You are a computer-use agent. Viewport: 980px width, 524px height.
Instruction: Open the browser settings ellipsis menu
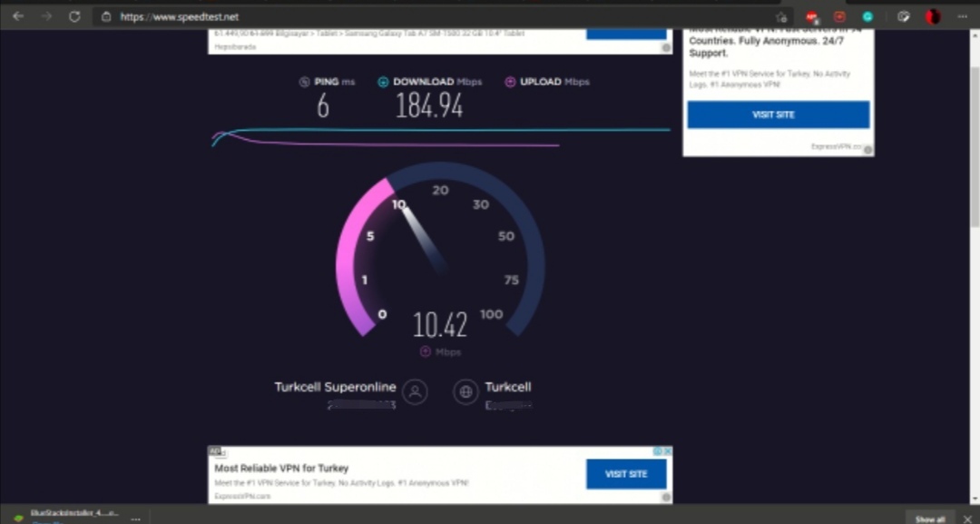pos(963,17)
